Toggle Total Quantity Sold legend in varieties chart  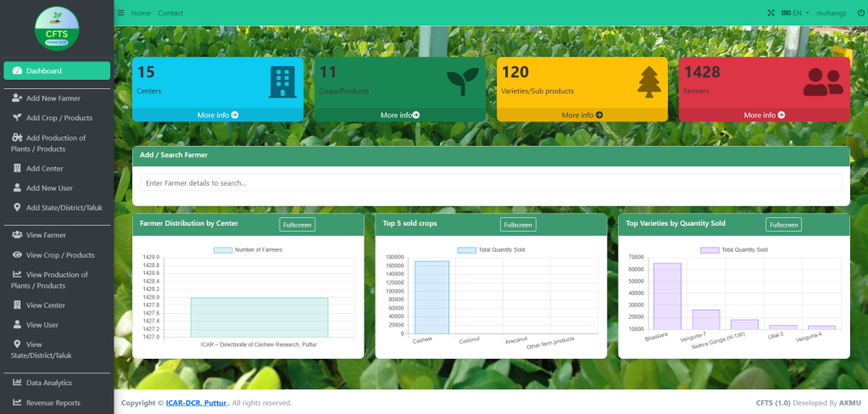[734, 250]
